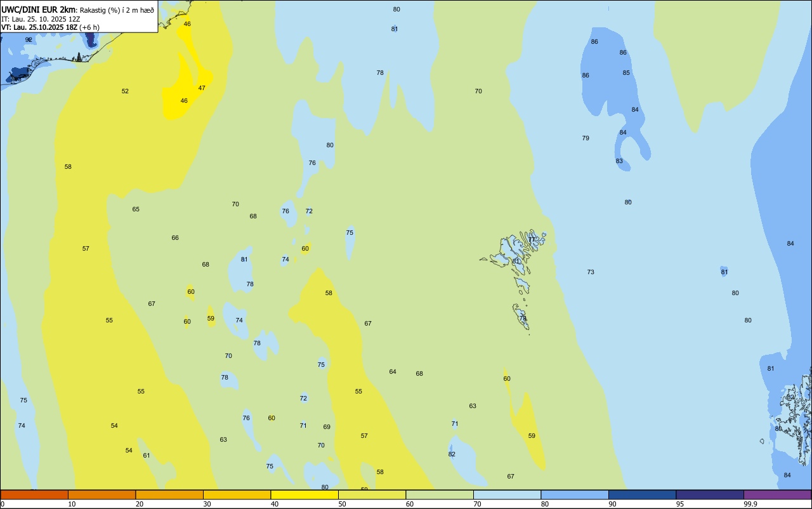
Task: Select the 90–95 dark blue legend swatch
Action: tap(642, 494)
